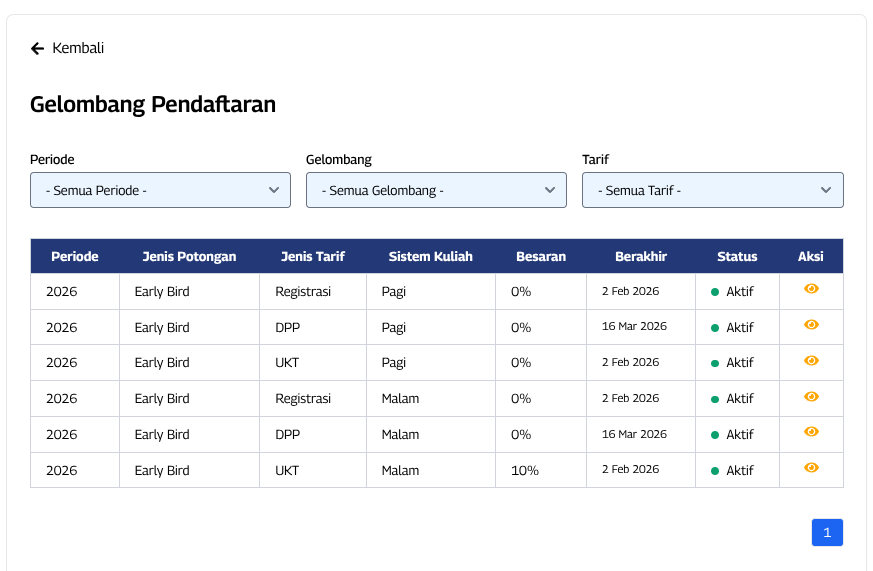Image resolution: width=873 pixels, height=571 pixels.
Task: Click Aktif status in first row
Action: coord(739,292)
